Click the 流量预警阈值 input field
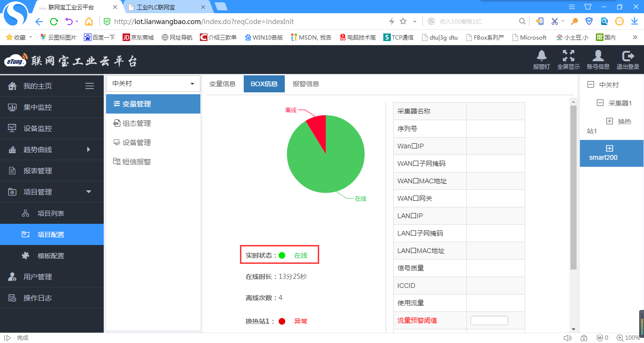 click(x=489, y=320)
